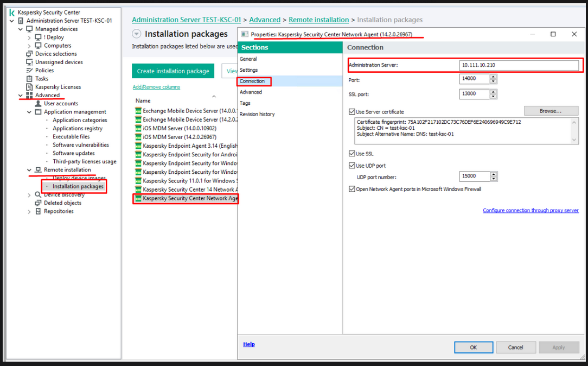Click the Administration Server address input field

pos(519,65)
